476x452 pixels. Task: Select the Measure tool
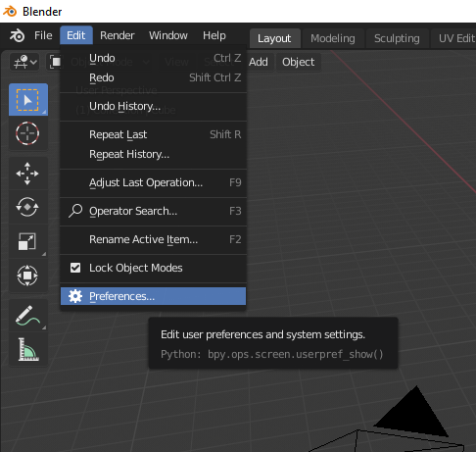coord(28,349)
